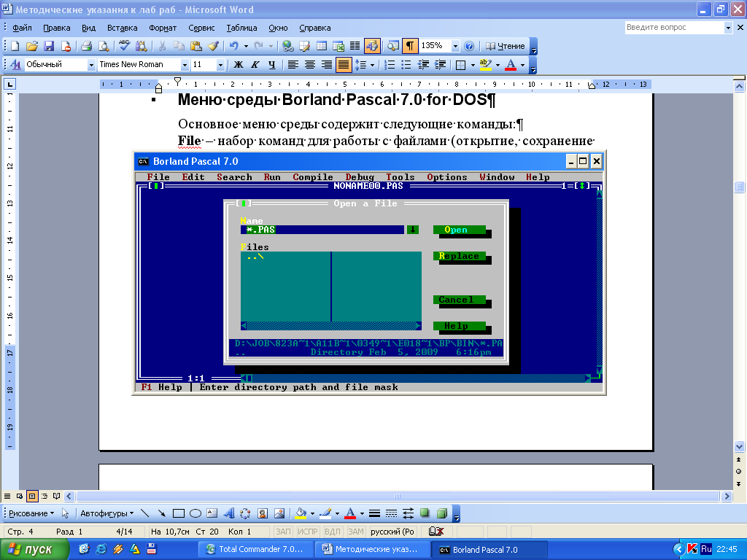Image resolution: width=747 pixels, height=560 pixels.
Task: Open the Вставка menu
Action: (123, 28)
